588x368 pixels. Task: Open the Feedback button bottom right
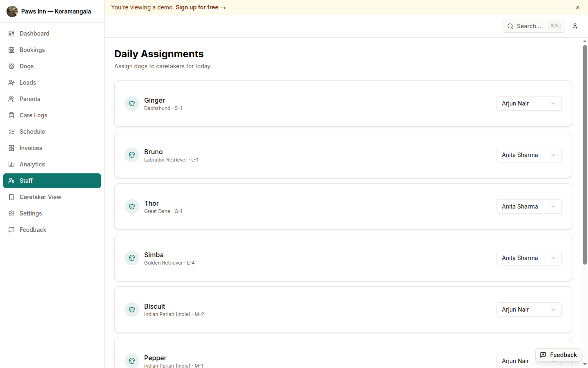pyautogui.click(x=558, y=355)
